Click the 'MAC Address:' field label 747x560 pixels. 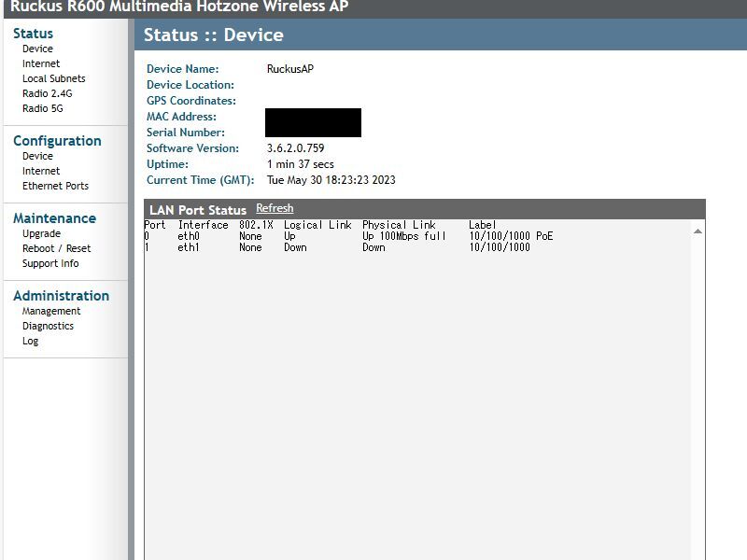[181, 117]
